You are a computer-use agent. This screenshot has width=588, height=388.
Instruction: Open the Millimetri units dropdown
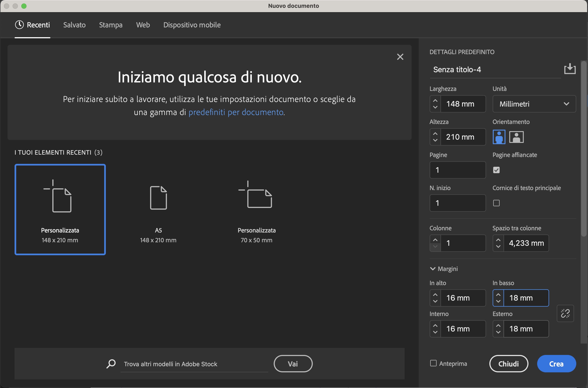534,104
